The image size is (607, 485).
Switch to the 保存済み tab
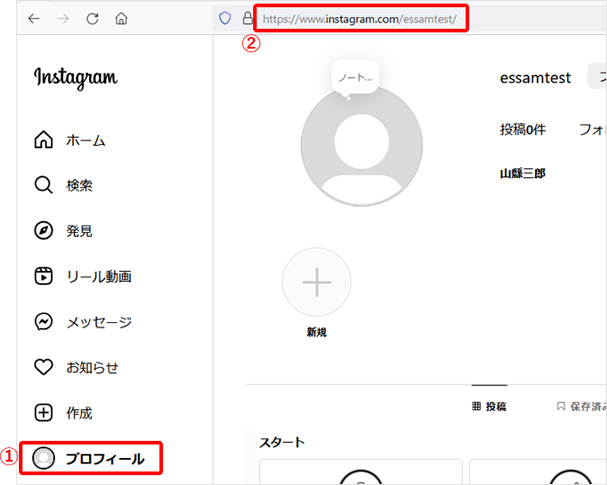582,406
